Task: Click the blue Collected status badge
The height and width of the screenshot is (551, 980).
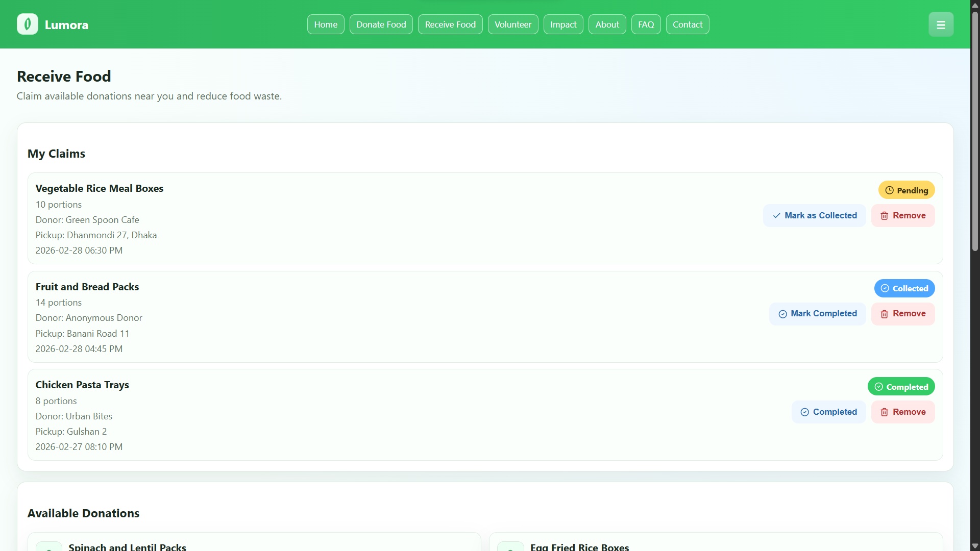Action: pos(904,288)
